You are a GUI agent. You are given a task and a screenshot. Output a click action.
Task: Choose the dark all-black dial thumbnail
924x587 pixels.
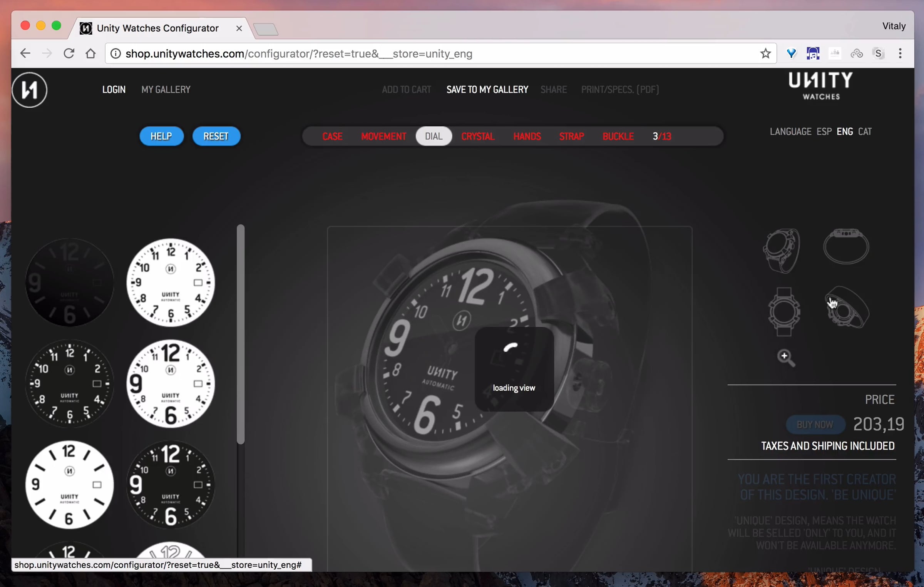(x=69, y=283)
